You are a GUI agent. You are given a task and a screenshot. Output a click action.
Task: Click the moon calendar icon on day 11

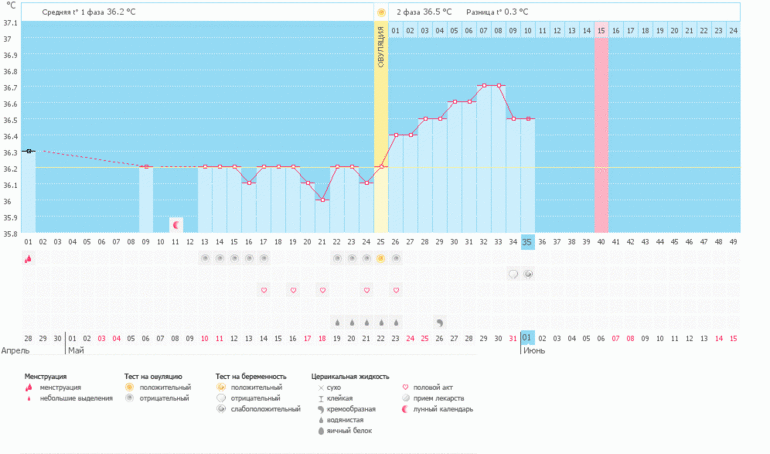tap(176, 224)
